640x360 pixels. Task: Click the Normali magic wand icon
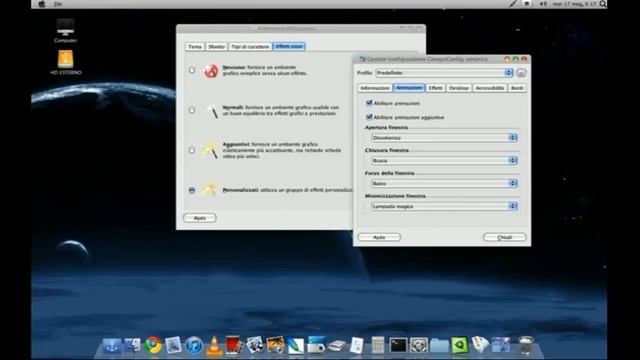click(x=211, y=111)
